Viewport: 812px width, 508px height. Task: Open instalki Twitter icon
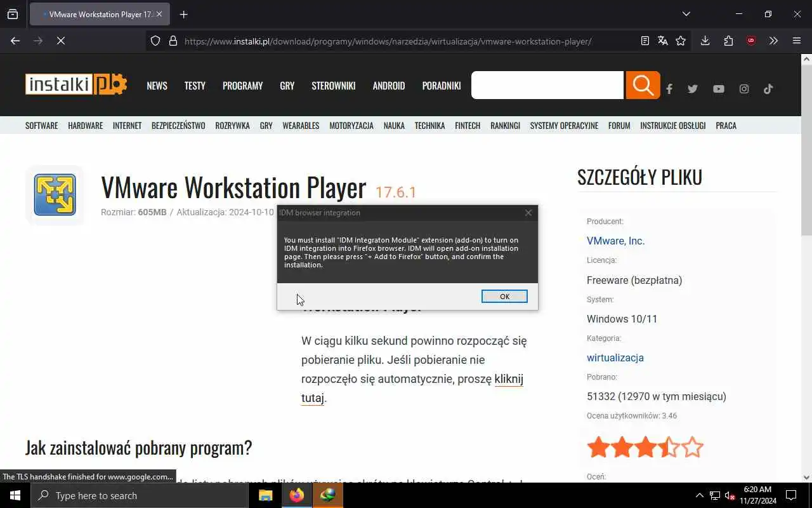(693, 89)
